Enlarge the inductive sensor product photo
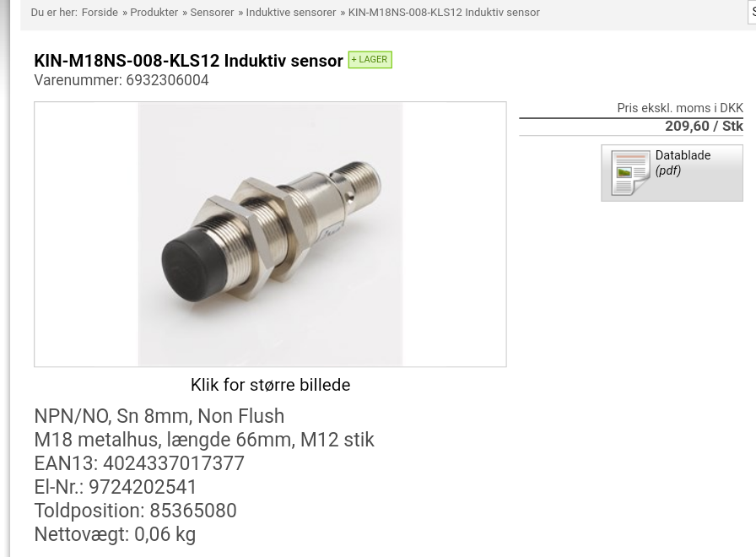This screenshot has height=557, width=756. pyautogui.click(x=270, y=234)
